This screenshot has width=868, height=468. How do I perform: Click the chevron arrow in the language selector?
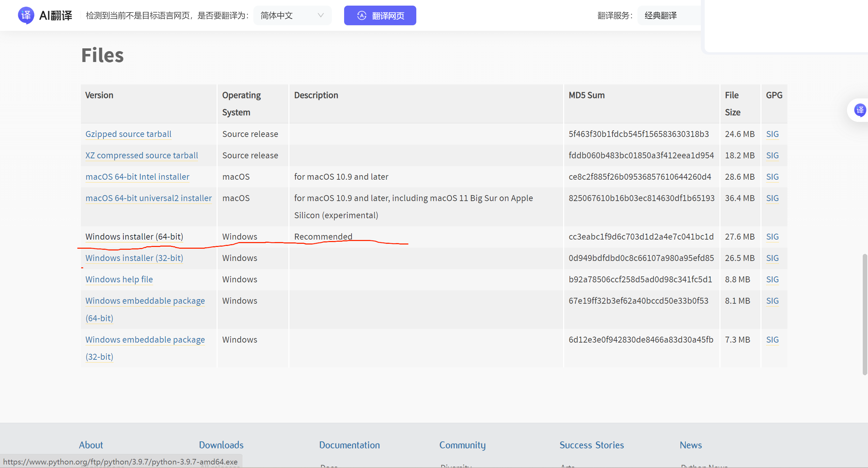(x=320, y=15)
